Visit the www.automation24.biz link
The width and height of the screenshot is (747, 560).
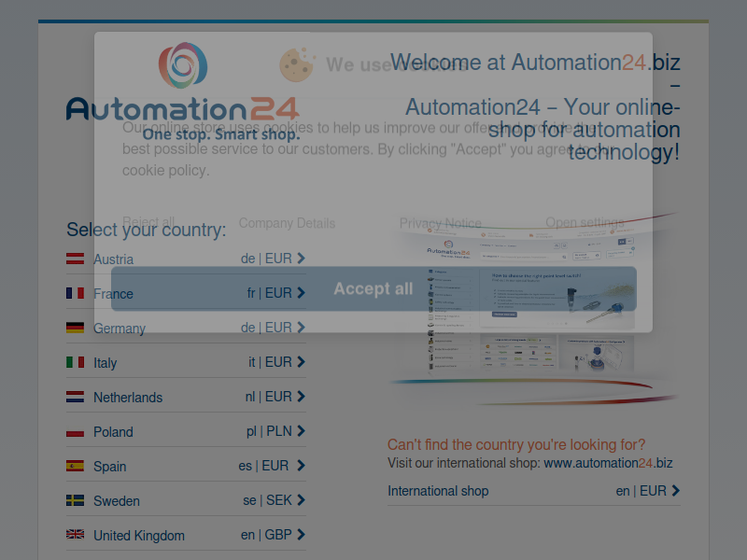pyautogui.click(x=608, y=463)
